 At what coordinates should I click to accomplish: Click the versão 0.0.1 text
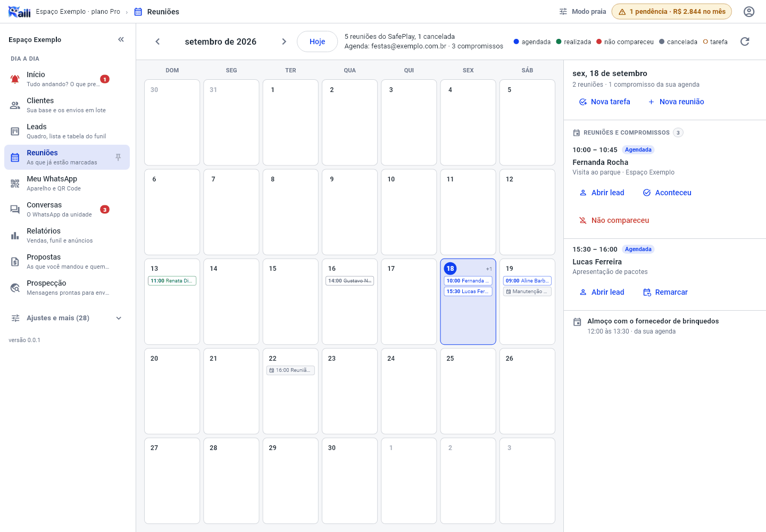(x=24, y=340)
